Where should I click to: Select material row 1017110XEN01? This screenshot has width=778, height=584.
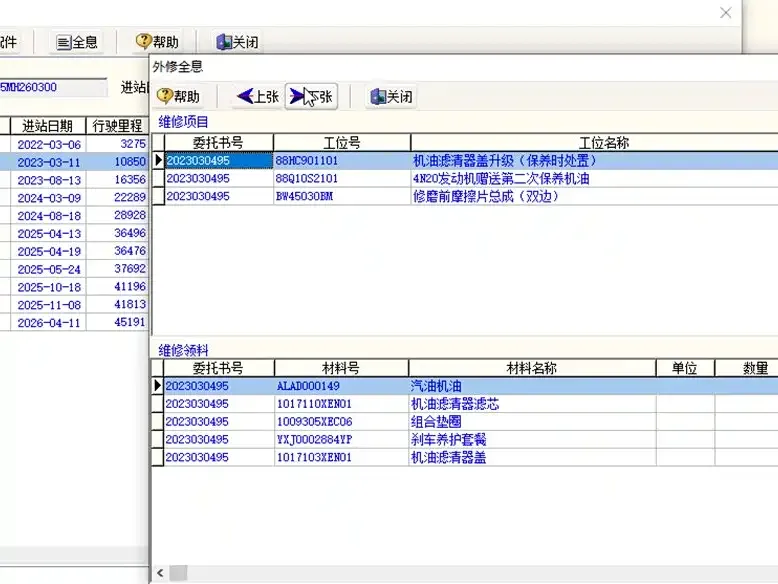point(465,404)
